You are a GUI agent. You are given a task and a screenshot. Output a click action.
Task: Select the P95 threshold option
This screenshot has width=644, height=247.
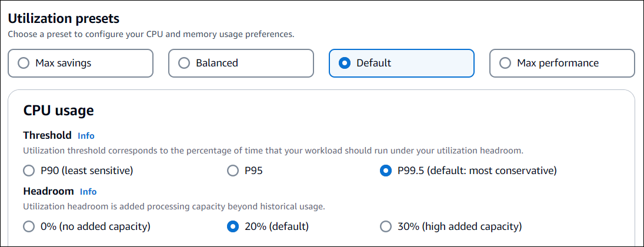tap(233, 171)
